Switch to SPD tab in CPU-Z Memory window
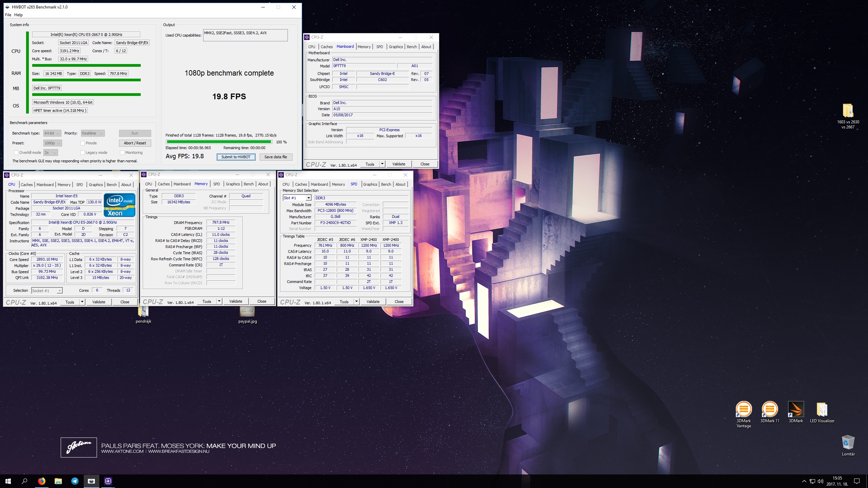The height and width of the screenshot is (488, 868). (x=216, y=184)
